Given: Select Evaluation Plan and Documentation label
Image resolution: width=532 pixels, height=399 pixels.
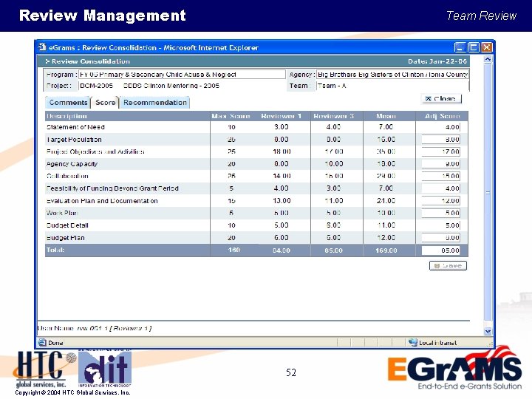Looking at the screenshot, I should (102, 201).
